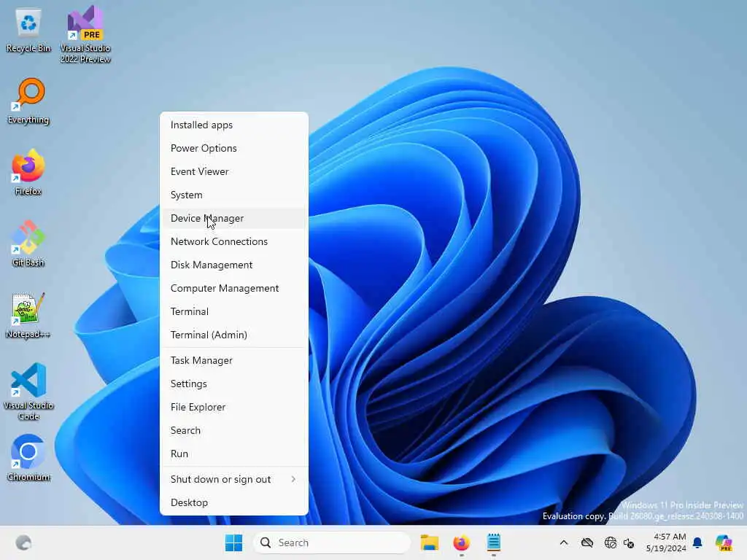The height and width of the screenshot is (560, 747).
Task: Click the muted volume tray icon
Action: click(x=629, y=542)
